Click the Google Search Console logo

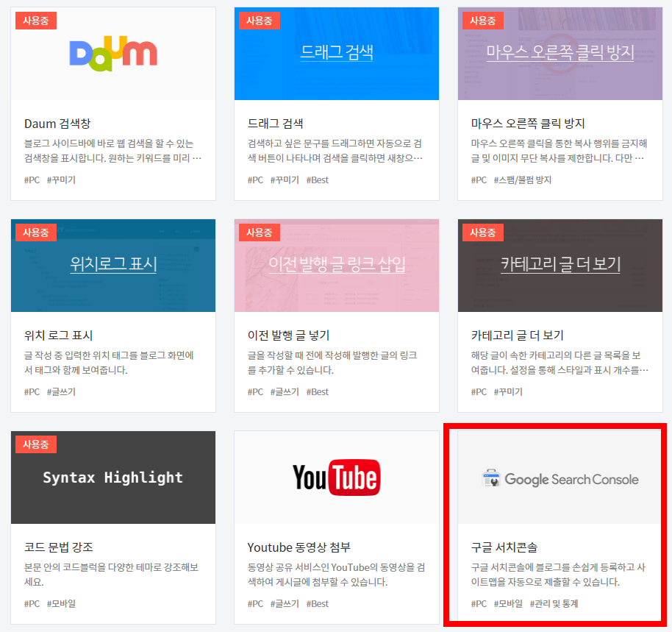(x=560, y=479)
